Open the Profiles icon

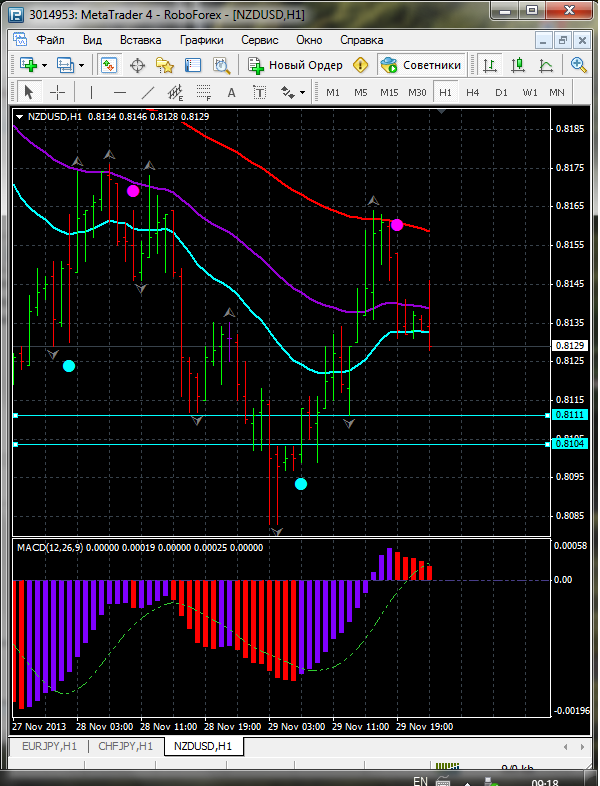[x=65, y=65]
